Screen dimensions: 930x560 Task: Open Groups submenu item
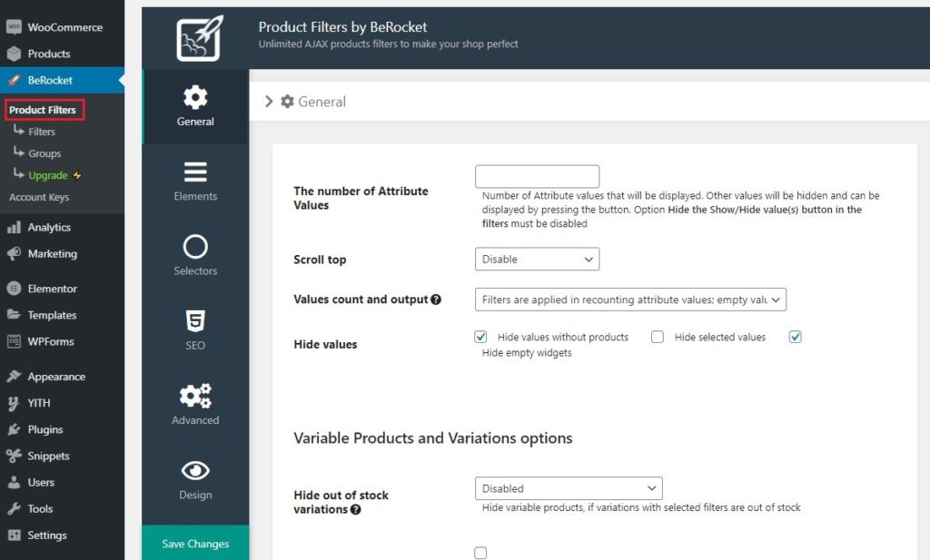(x=45, y=153)
